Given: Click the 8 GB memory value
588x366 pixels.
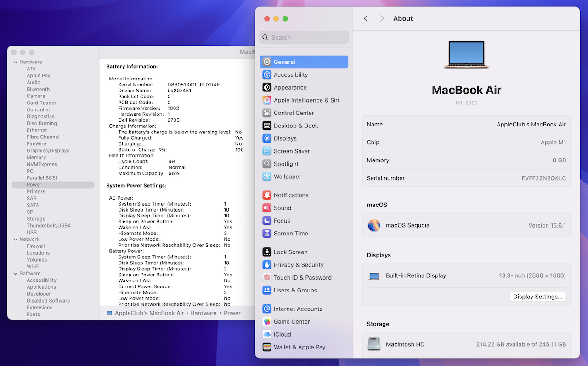Looking at the screenshot, I should (x=559, y=160).
